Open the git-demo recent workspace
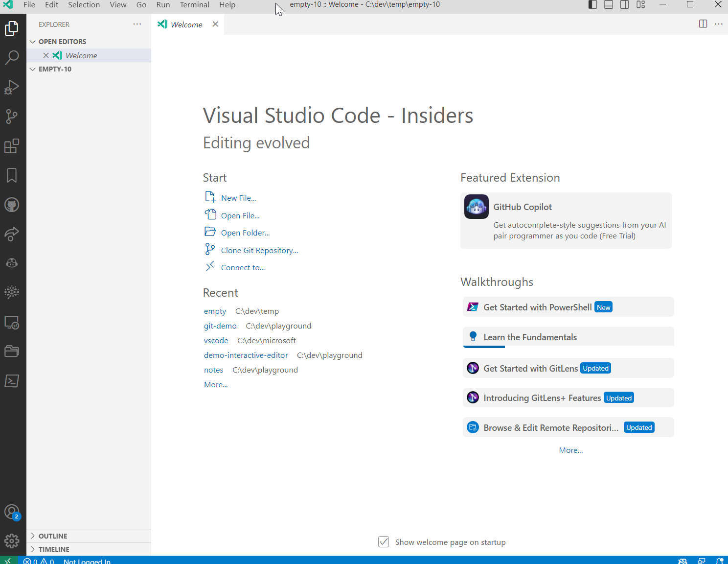Screen dimensions: 728x564 point(220,326)
